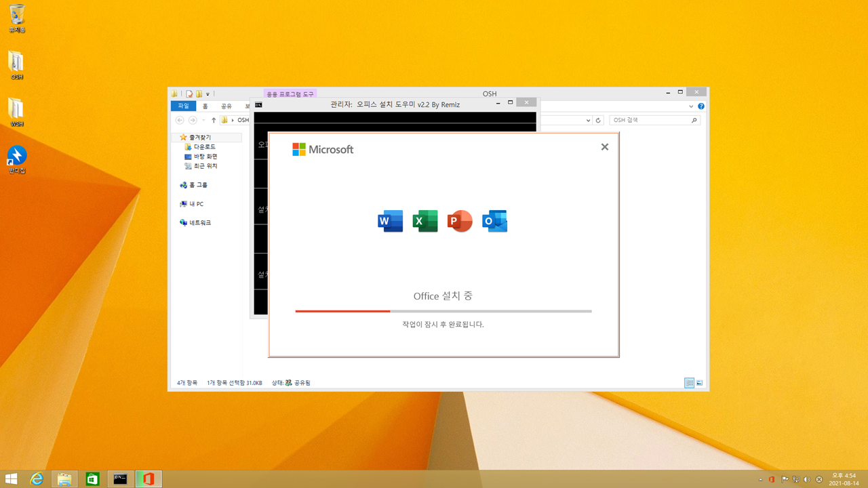Click Command Prompt taskbar button

point(120,479)
